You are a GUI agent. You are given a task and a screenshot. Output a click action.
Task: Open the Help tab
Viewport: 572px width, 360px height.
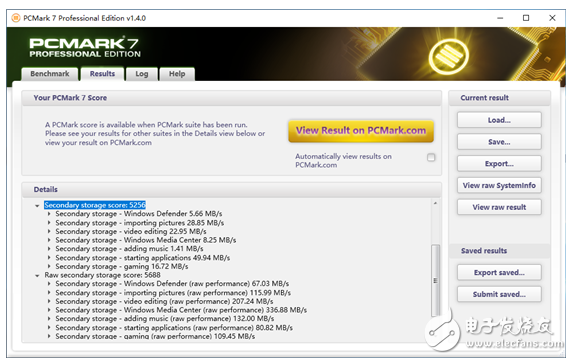coord(177,74)
